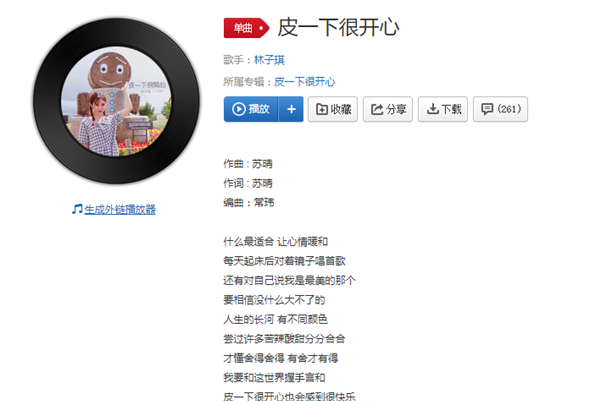600x401 pixels.
Task: Open the comments button showing 261
Action: (x=501, y=109)
